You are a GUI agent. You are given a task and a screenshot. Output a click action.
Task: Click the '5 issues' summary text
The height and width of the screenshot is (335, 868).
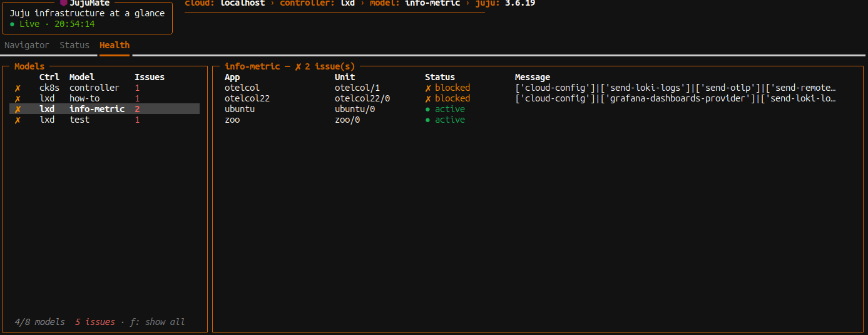pos(95,322)
